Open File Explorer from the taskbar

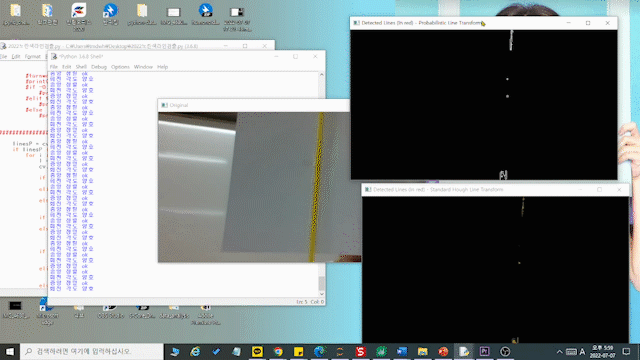422,351
